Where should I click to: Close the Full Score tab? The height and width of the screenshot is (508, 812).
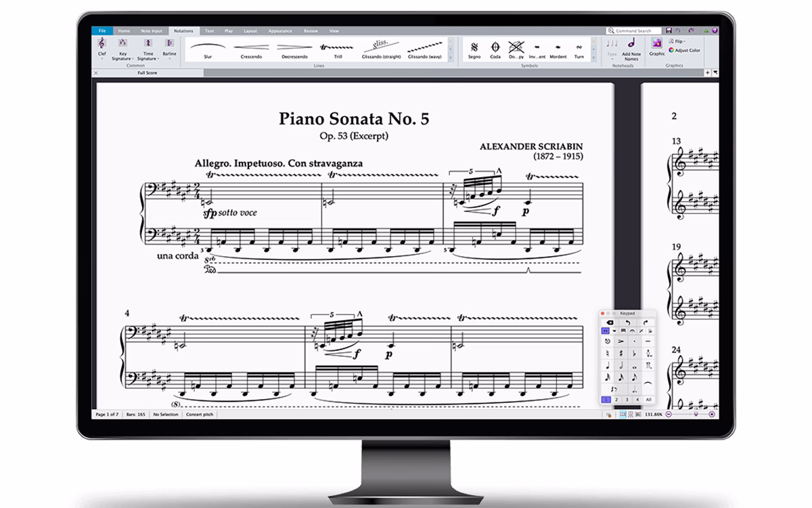96,72
